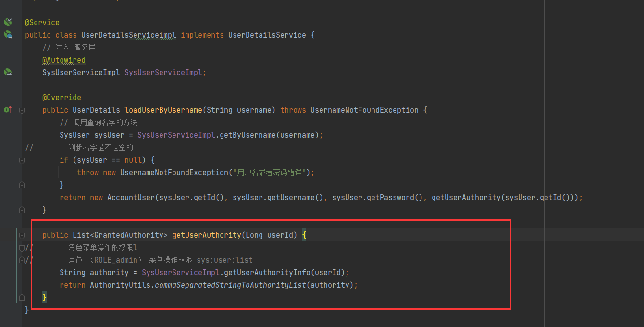Image resolution: width=644 pixels, height=327 pixels.
Task: Click the comment 调用查询名字的方法
Action: pos(99,123)
